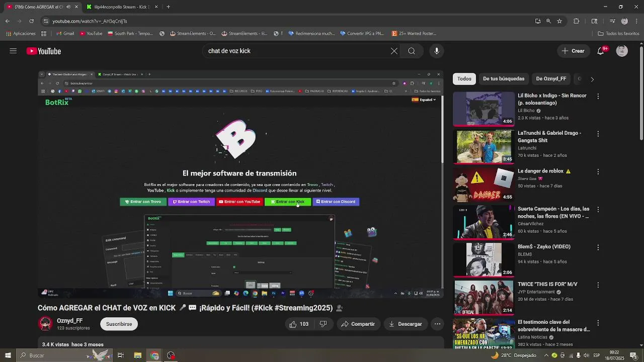Play LaTrunchi & Gabriel Drago thumbnail
The height and width of the screenshot is (362, 644).
484,146
